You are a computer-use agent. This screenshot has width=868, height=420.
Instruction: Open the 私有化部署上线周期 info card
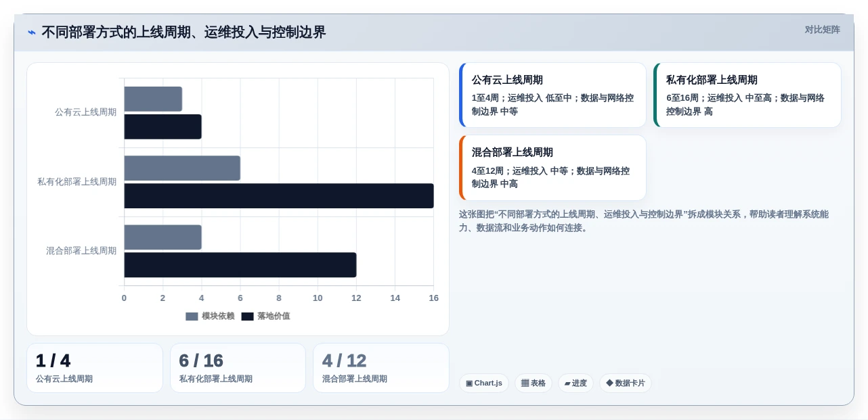(x=747, y=95)
